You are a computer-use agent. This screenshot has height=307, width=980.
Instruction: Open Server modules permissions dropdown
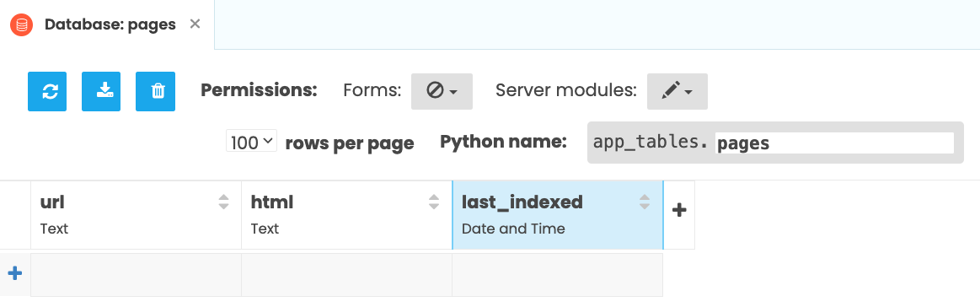[677, 91]
